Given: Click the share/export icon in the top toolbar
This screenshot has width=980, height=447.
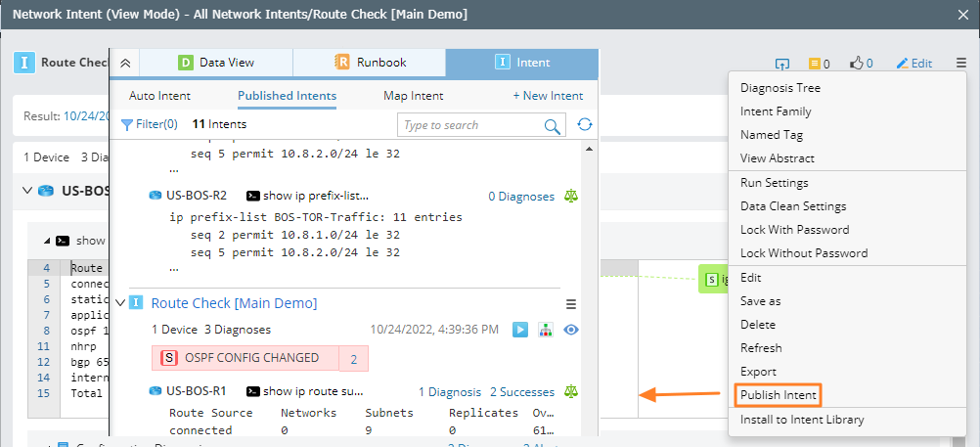Looking at the screenshot, I should (781, 64).
